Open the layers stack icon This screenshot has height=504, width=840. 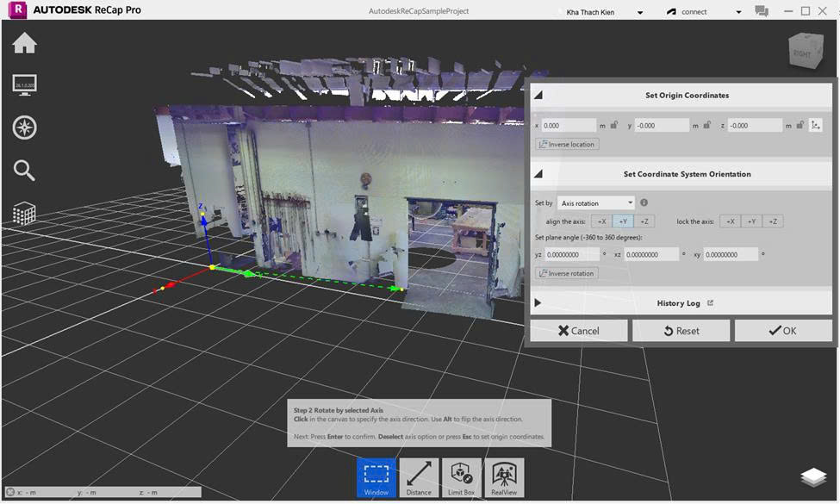(813, 476)
